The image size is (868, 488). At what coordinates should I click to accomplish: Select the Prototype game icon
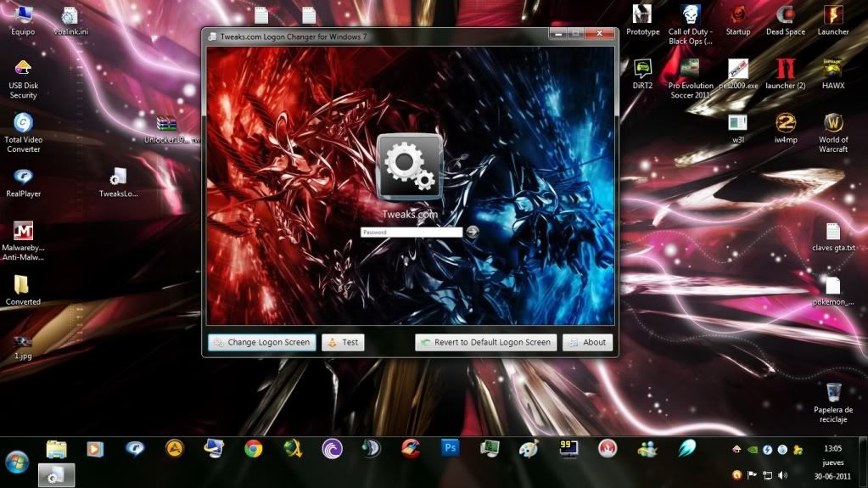(642, 20)
